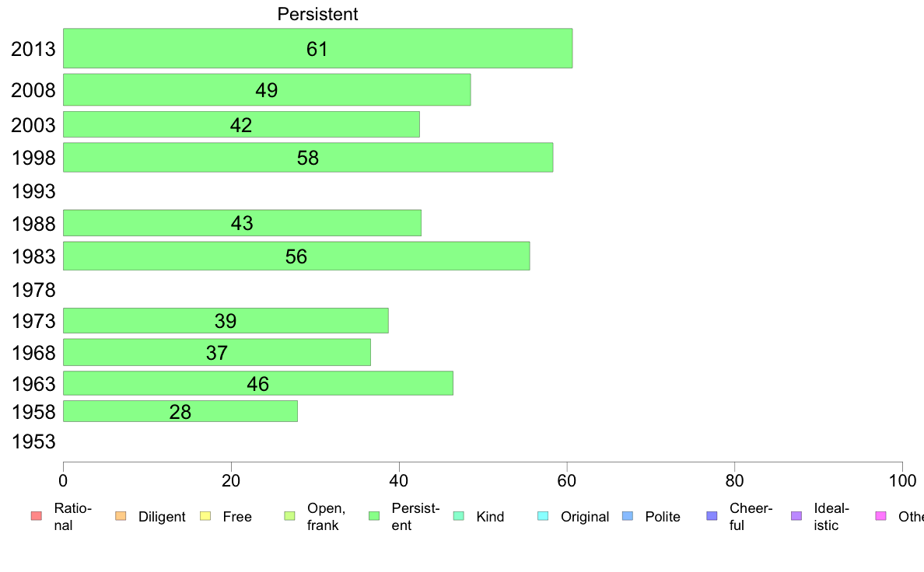Select the 2008 bar labeled 49
The width and height of the screenshot is (924, 572).
point(267,89)
